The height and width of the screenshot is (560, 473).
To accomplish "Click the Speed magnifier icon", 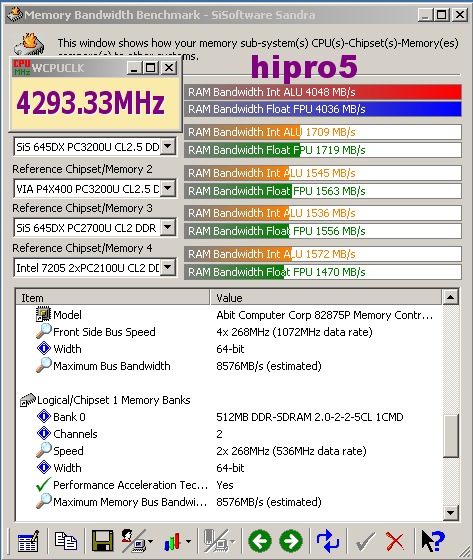I will pos(44,450).
